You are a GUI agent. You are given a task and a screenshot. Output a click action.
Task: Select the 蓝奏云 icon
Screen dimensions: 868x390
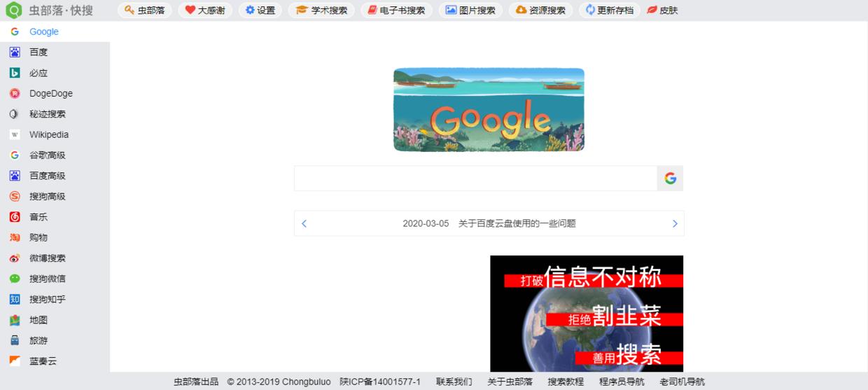(15, 361)
